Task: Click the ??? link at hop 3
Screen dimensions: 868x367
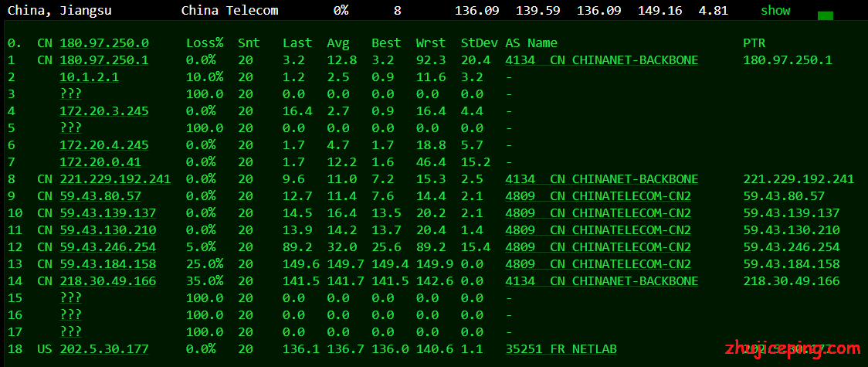Action: pos(70,94)
